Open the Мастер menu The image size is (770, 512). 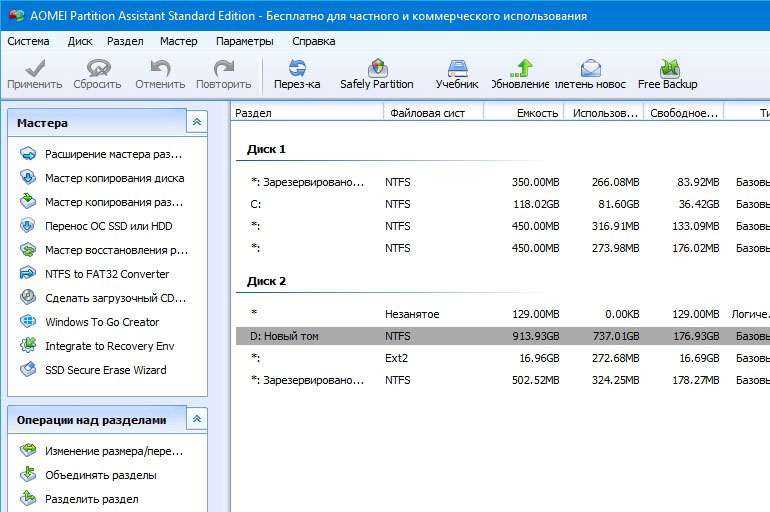pos(178,41)
